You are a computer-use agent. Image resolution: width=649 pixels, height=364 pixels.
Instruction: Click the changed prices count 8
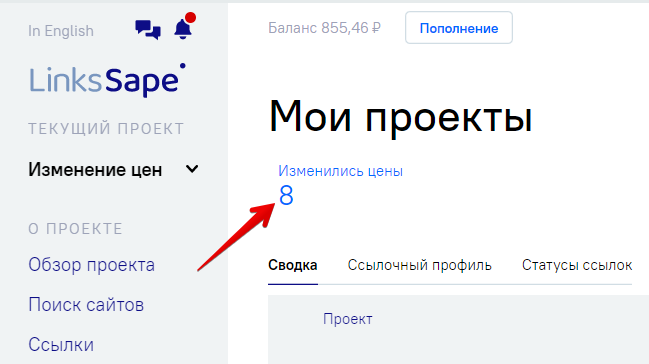coord(286,195)
